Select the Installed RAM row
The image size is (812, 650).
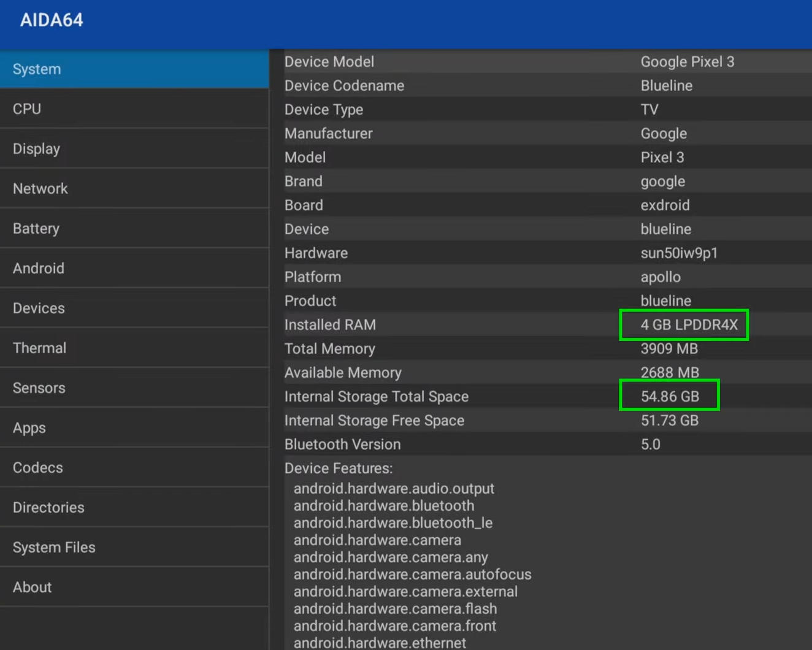546,325
